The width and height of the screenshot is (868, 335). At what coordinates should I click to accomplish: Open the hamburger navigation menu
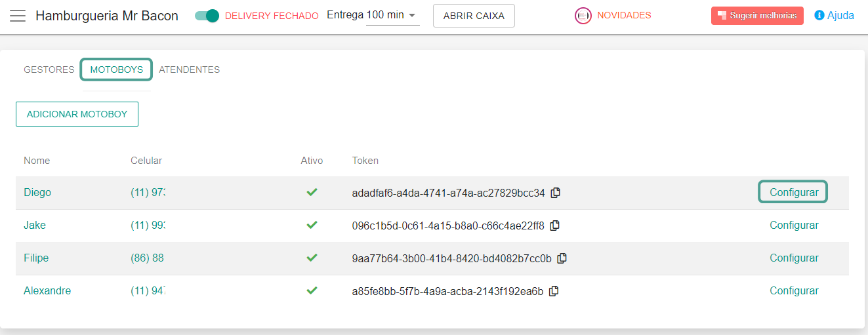tap(18, 16)
